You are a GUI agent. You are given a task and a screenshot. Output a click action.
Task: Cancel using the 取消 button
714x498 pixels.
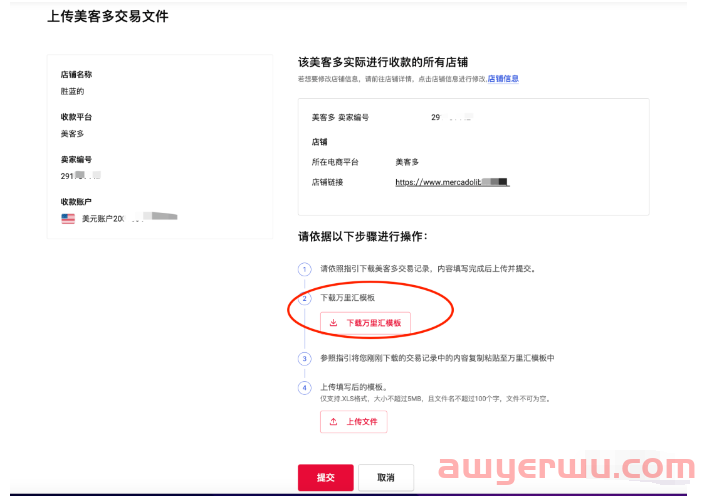point(386,478)
